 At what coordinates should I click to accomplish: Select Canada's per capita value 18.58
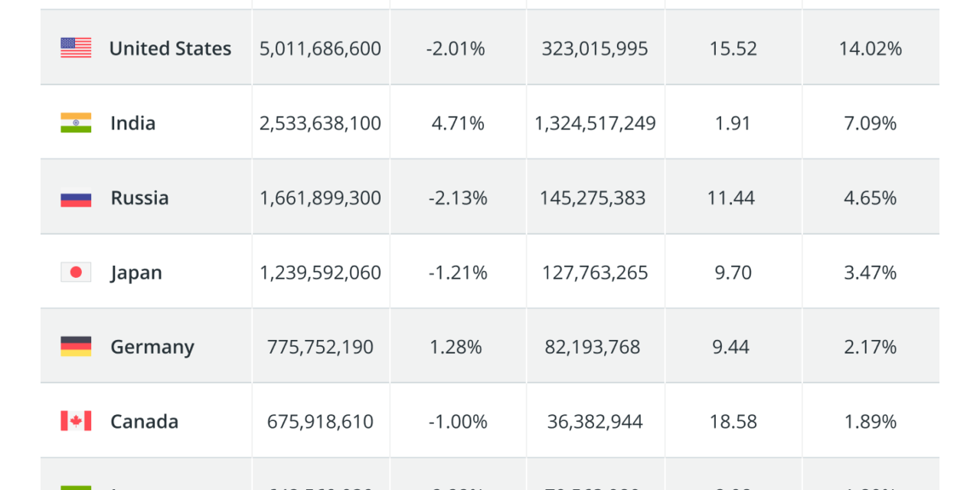pos(733,422)
